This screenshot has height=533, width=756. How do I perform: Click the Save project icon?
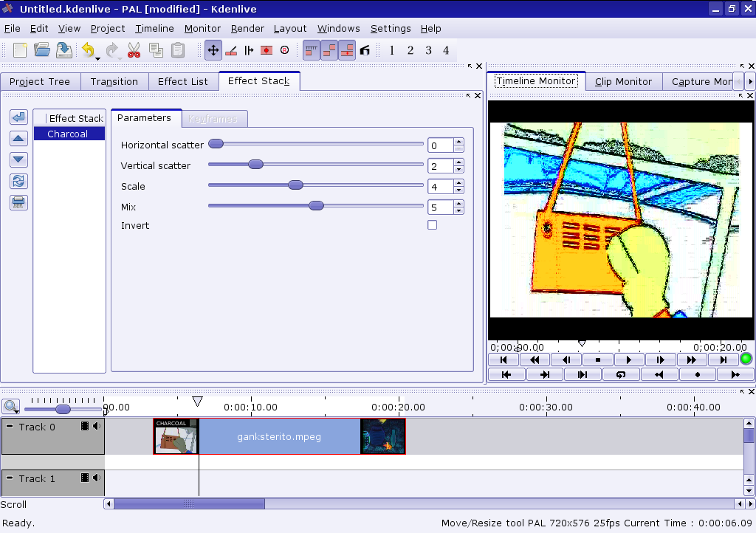click(x=64, y=50)
